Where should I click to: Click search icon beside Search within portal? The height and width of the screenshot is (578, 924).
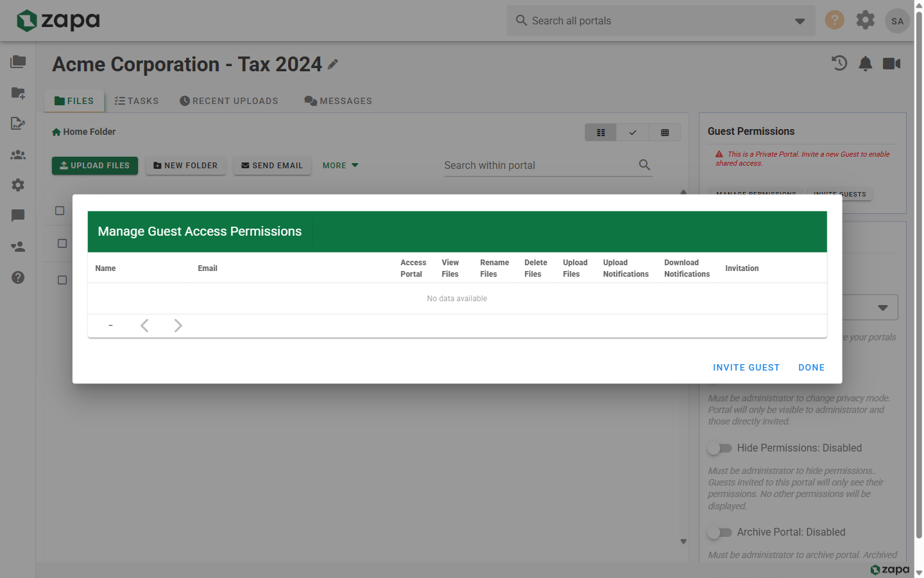(x=644, y=165)
